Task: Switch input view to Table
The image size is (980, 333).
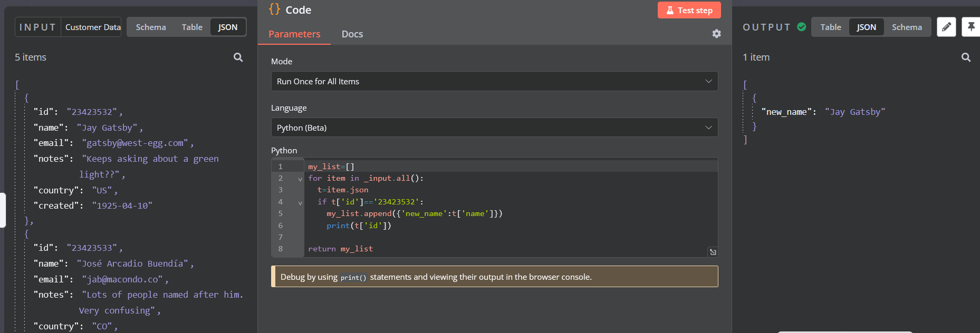Action: click(192, 27)
